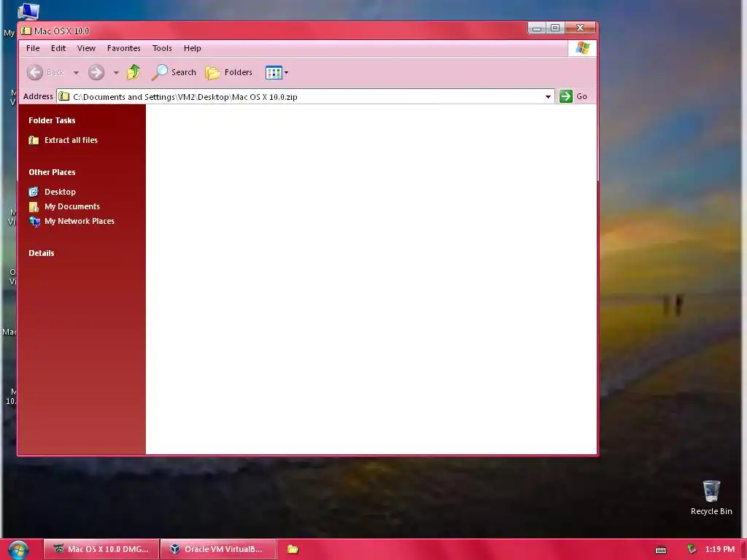Expand the address bar dropdown
The width and height of the screenshot is (747, 560).
[549, 97]
